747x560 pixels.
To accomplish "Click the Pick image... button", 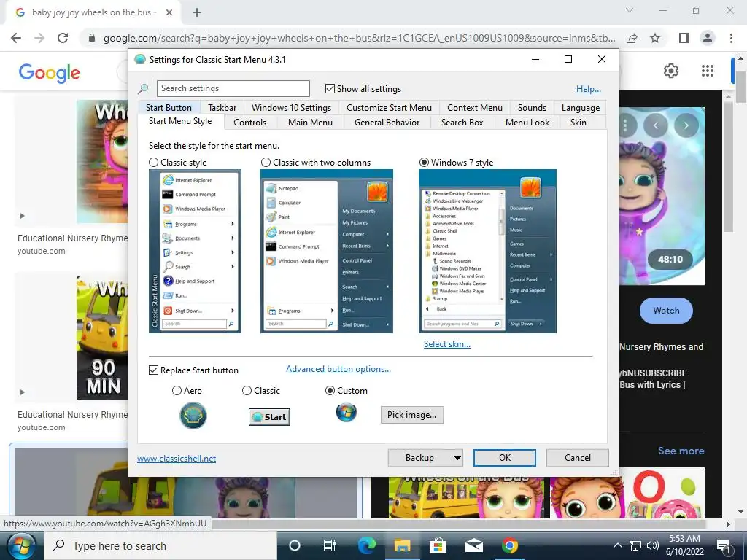I will coord(411,415).
